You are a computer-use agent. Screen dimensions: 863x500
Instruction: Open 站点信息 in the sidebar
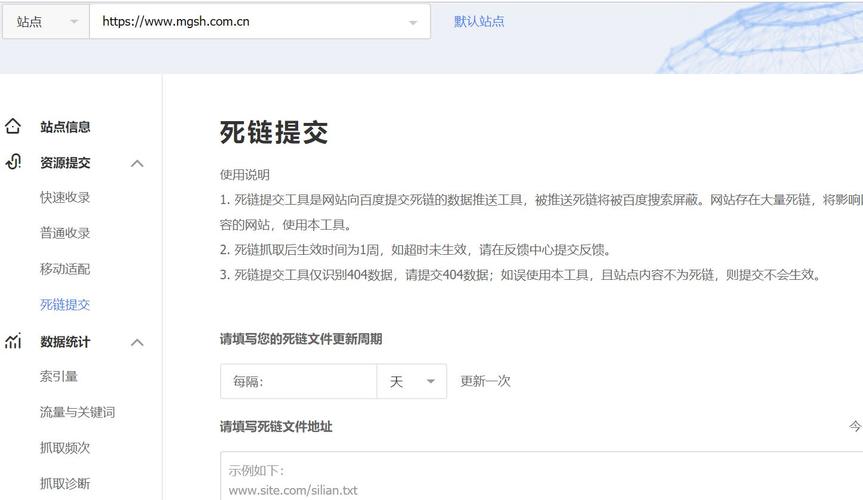(x=65, y=127)
